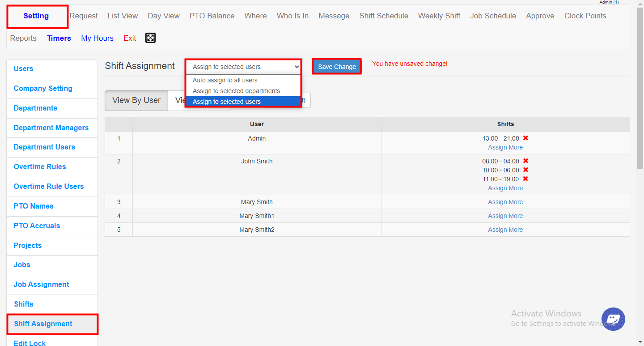Screen dimensions: 644x346
Task: Open Overtime Rules in the sidebar
Action: point(40,167)
